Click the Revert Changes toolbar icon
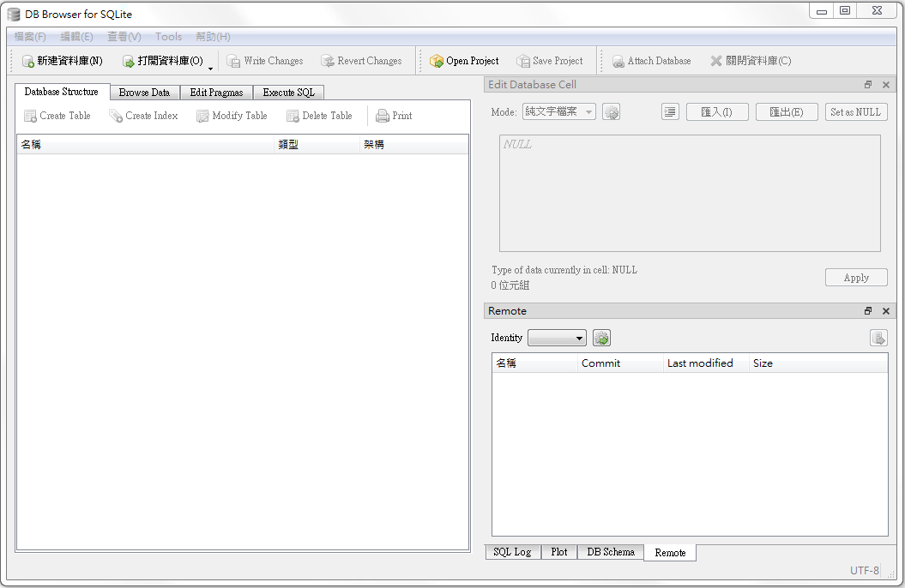Viewport: 905px width, 588px height. pos(327,60)
